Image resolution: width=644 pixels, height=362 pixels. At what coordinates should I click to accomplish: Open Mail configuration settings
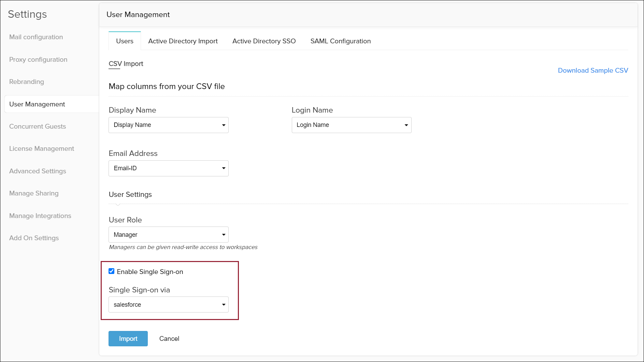36,37
